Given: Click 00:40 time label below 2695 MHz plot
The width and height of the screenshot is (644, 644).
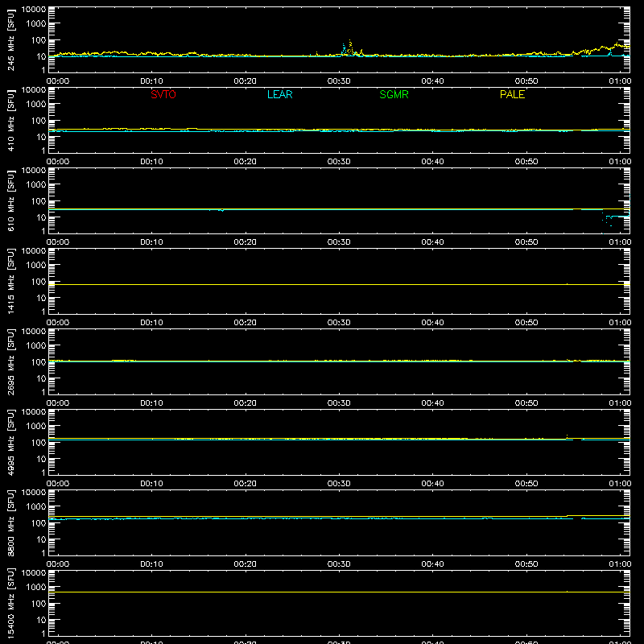Looking at the screenshot, I should click(432, 403).
